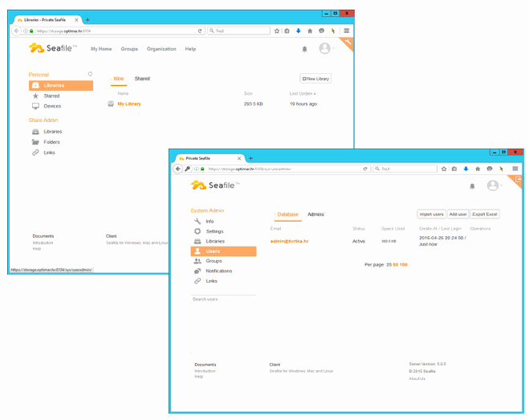Open My Library link in back window
The width and height of the screenshot is (529, 420).
click(x=129, y=104)
